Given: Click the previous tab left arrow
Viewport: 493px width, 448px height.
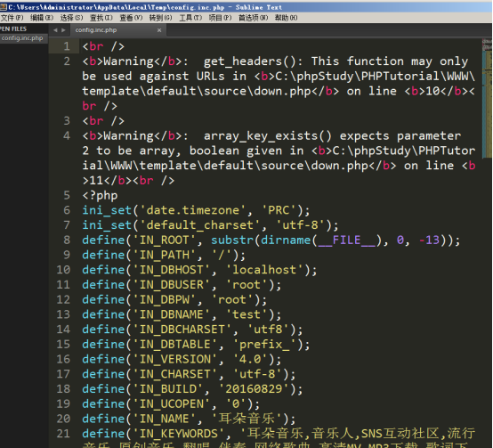Looking at the screenshot, I should pos(55,30).
